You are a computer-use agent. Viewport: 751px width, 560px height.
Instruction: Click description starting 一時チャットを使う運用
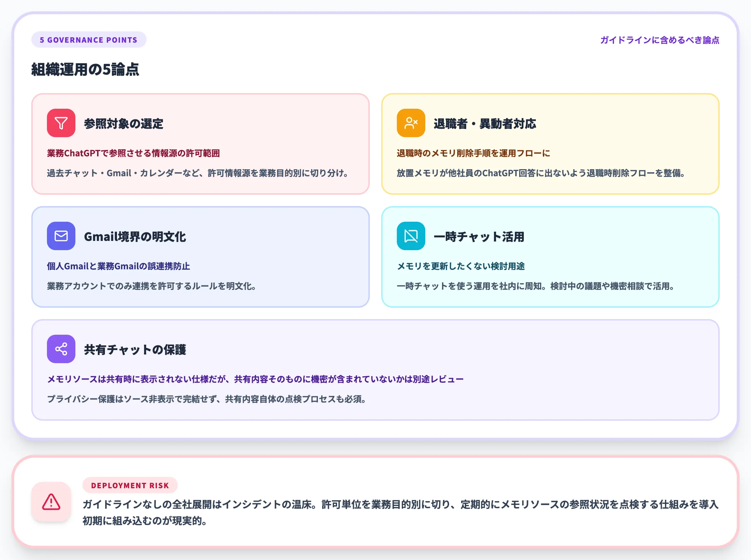pyautogui.click(x=536, y=286)
